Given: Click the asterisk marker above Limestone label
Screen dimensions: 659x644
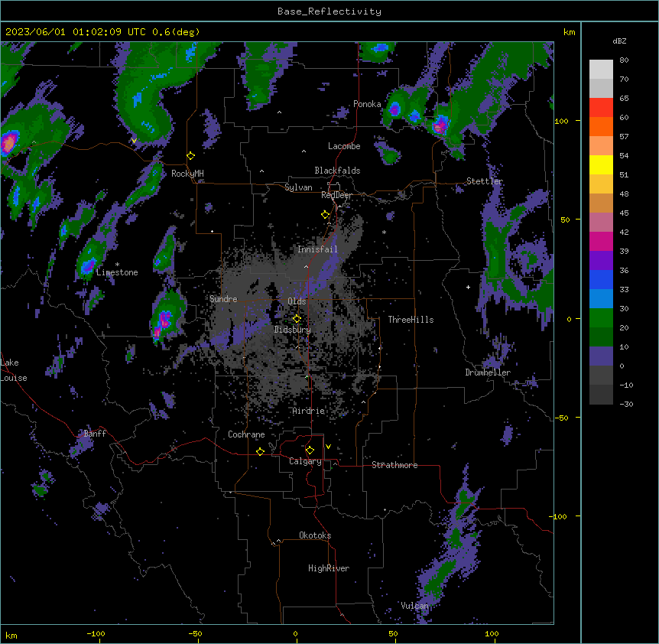Looking at the screenshot, I should (x=117, y=265).
